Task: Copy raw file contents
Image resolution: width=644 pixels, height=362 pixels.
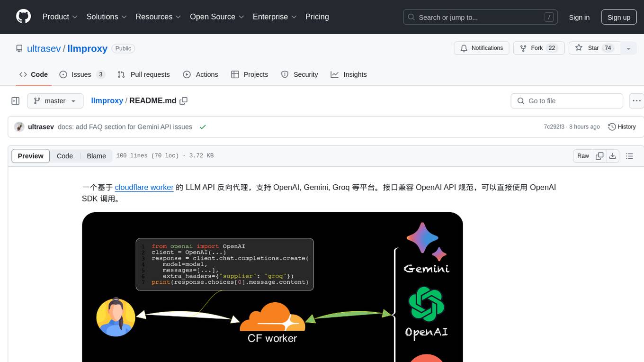Action: [599, 156]
